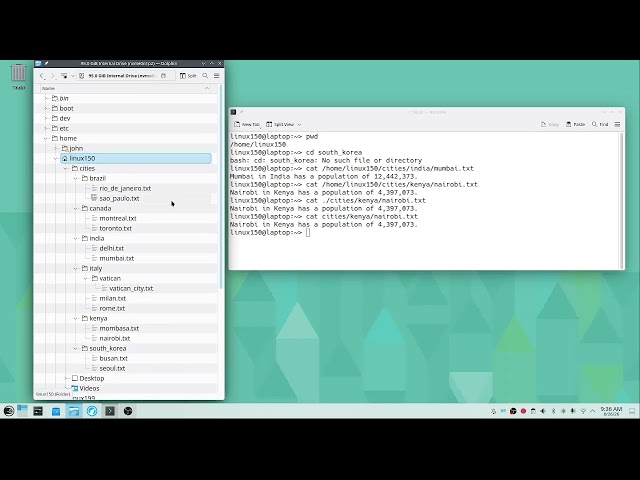The height and width of the screenshot is (480, 640).
Task: Click Split View in Konsole toolbar
Action: point(280,124)
